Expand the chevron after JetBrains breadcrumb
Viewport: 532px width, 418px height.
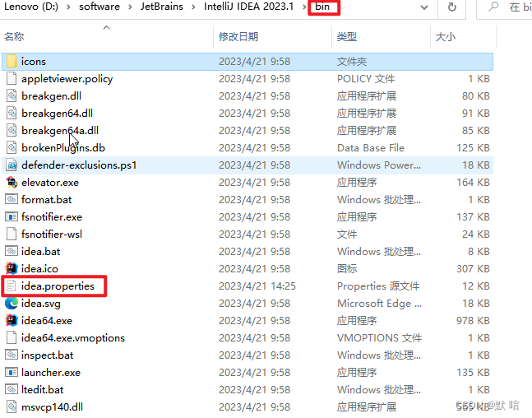point(193,7)
